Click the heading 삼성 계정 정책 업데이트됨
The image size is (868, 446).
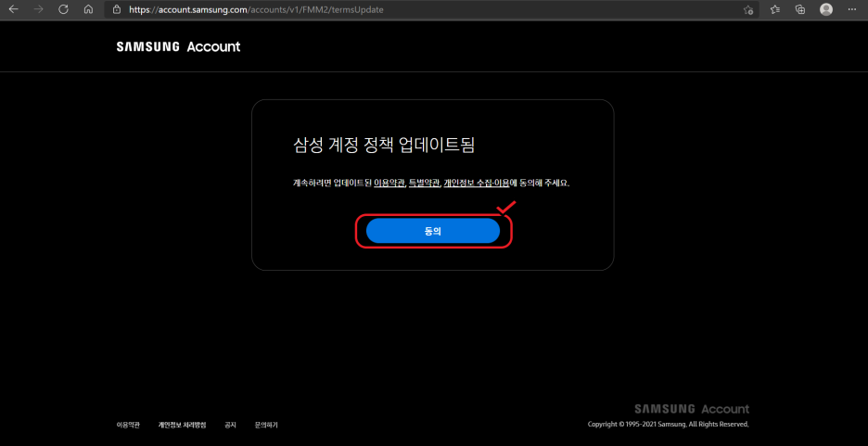coord(384,145)
